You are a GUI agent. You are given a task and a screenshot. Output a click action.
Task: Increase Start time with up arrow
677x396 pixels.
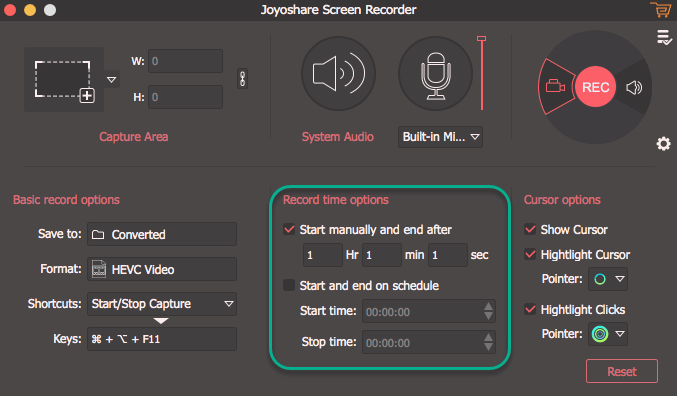(x=488, y=306)
